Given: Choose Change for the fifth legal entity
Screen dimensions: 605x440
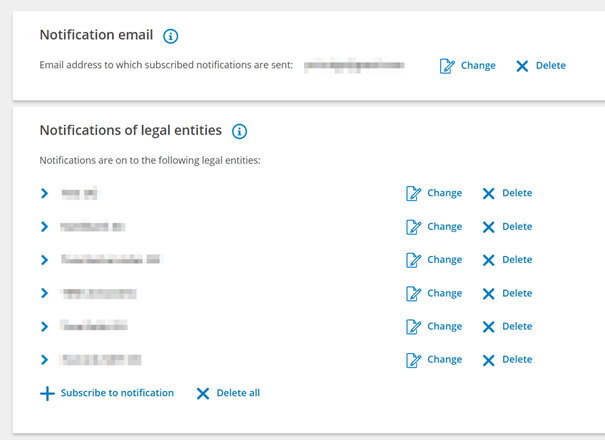Looking at the screenshot, I should coord(434,327).
